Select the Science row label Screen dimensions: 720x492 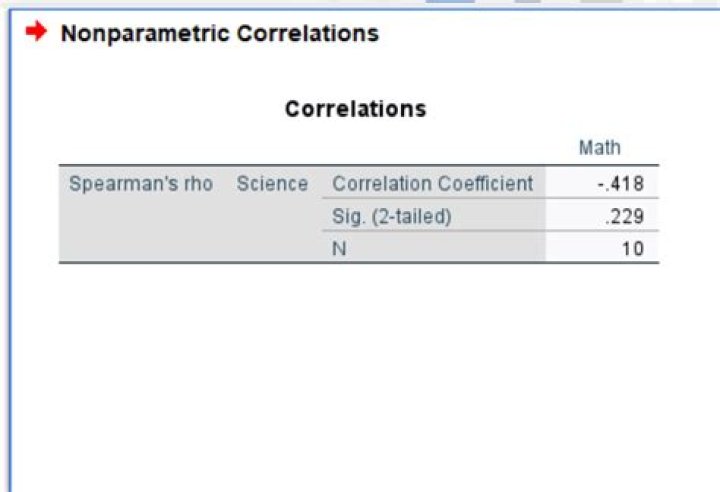272,184
